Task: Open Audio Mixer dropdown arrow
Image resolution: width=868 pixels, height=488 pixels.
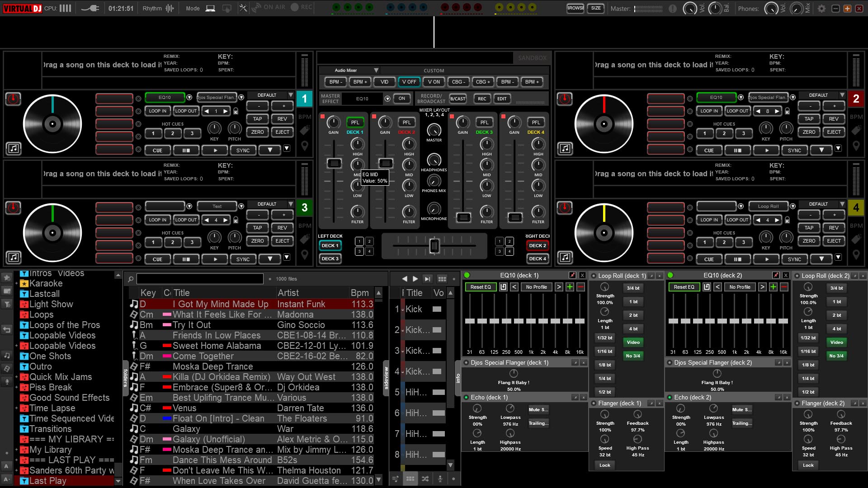Action: click(376, 70)
